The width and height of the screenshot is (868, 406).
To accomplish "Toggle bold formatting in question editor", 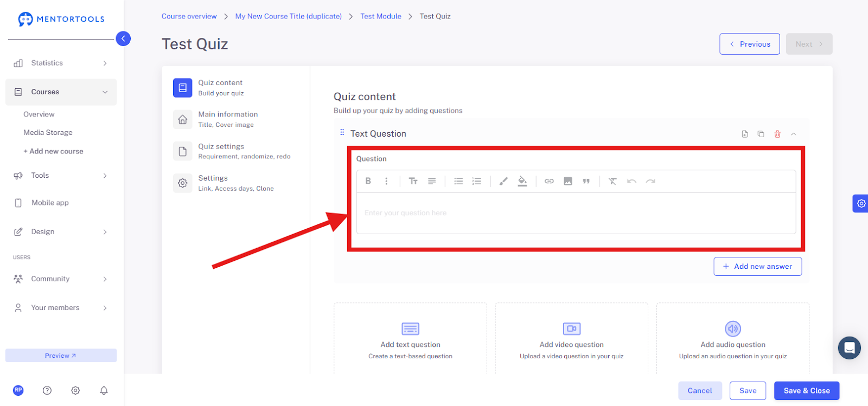I will (368, 181).
